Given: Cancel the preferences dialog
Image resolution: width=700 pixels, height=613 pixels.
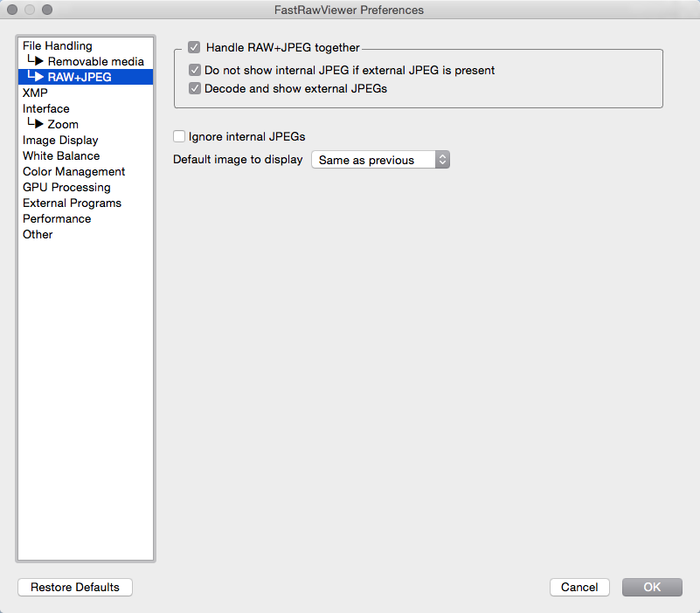Looking at the screenshot, I should (579, 587).
